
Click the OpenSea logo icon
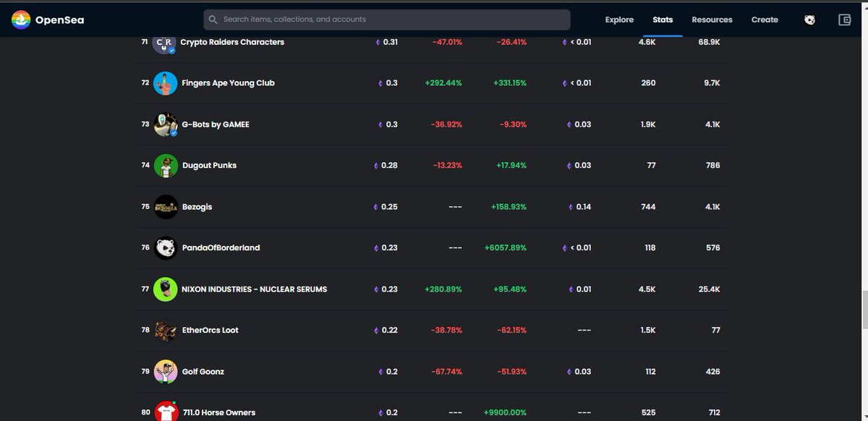coord(22,20)
